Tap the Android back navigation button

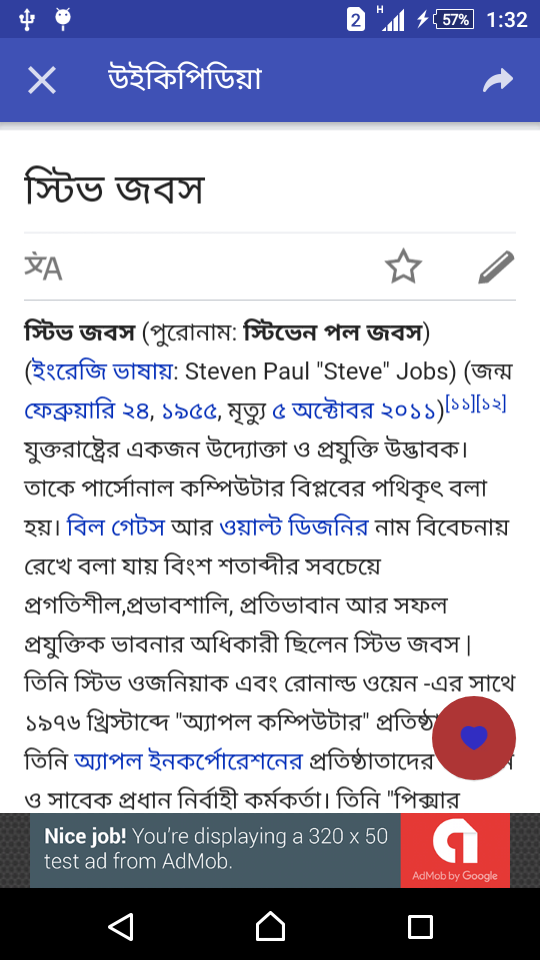(x=121, y=926)
